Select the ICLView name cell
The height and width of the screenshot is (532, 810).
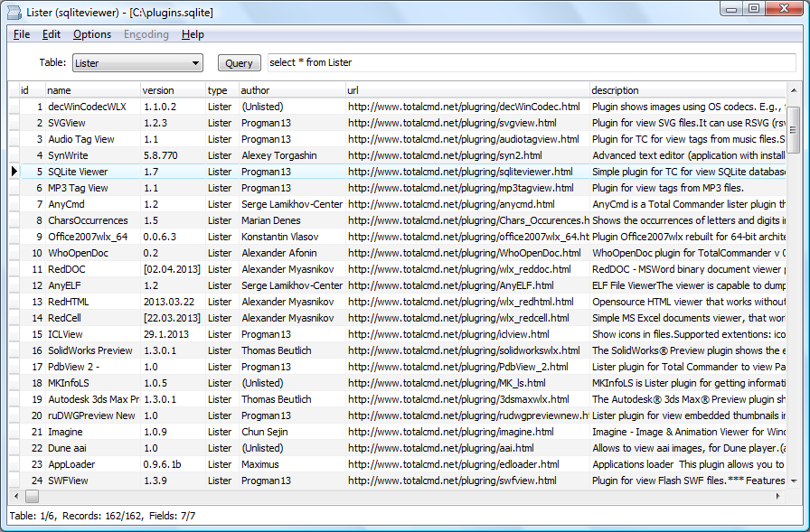(92, 334)
